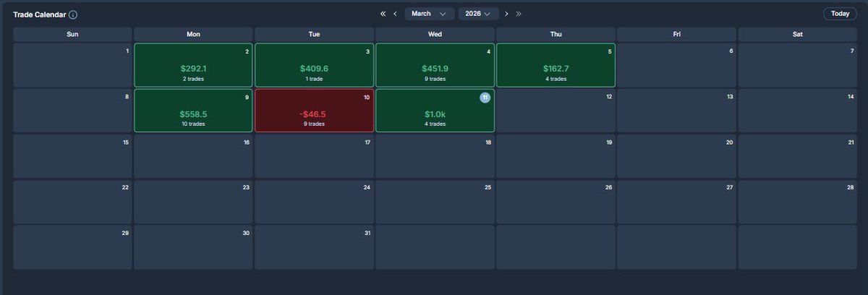Select the empty March 21 day cell

click(797, 156)
